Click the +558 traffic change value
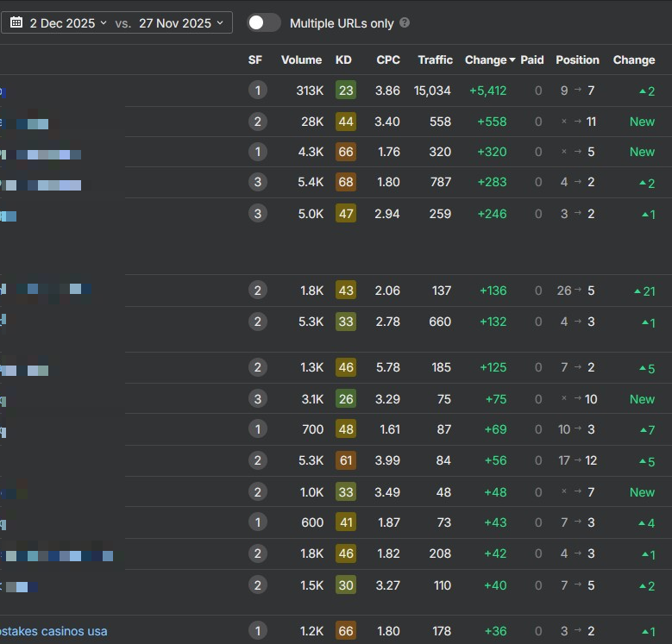672x644 pixels. click(x=492, y=122)
